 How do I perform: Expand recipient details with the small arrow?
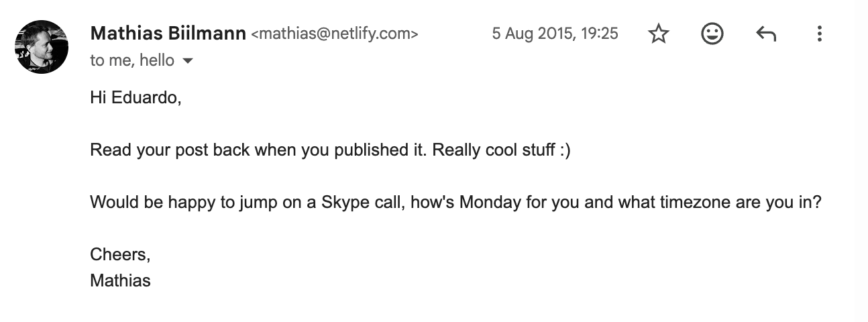(188, 61)
